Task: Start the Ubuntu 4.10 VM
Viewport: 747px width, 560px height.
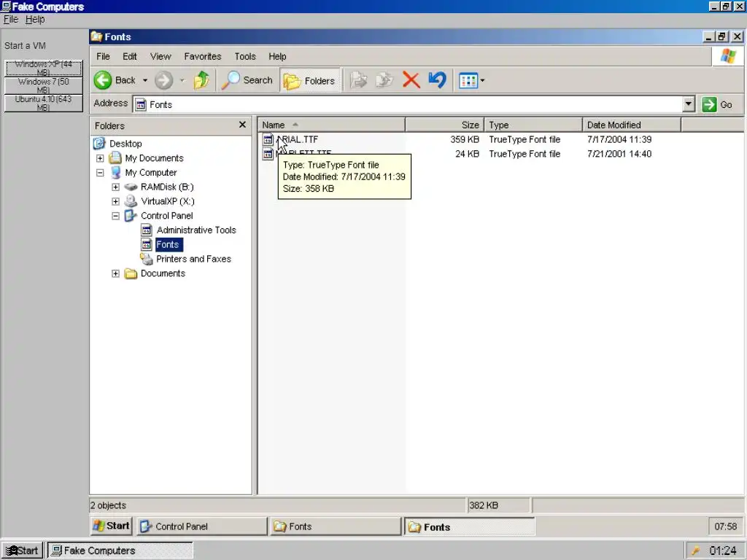Action: pos(43,104)
